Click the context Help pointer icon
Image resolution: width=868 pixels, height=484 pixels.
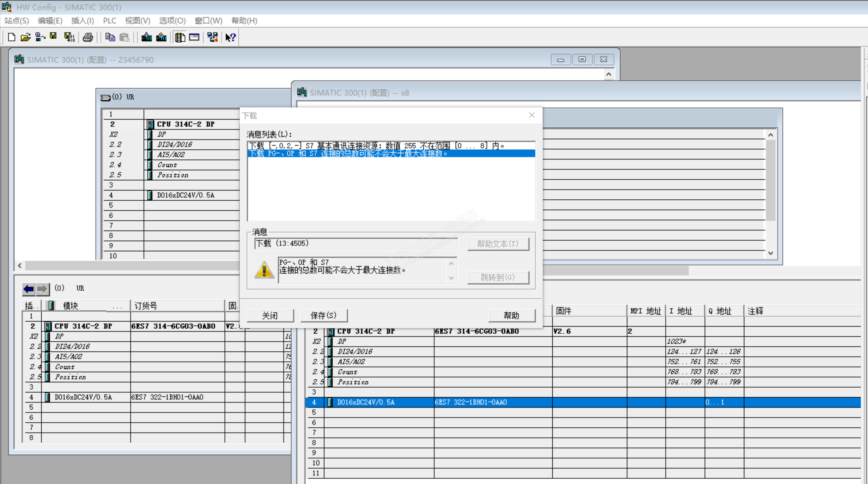point(231,37)
